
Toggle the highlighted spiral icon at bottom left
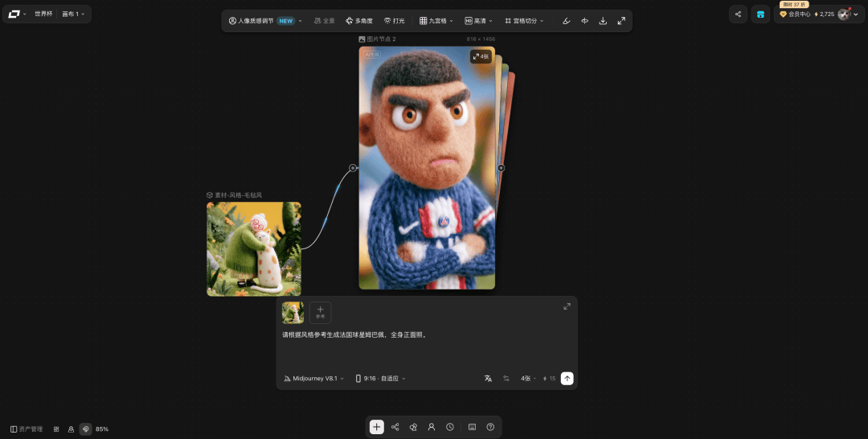[x=85, y=429]
